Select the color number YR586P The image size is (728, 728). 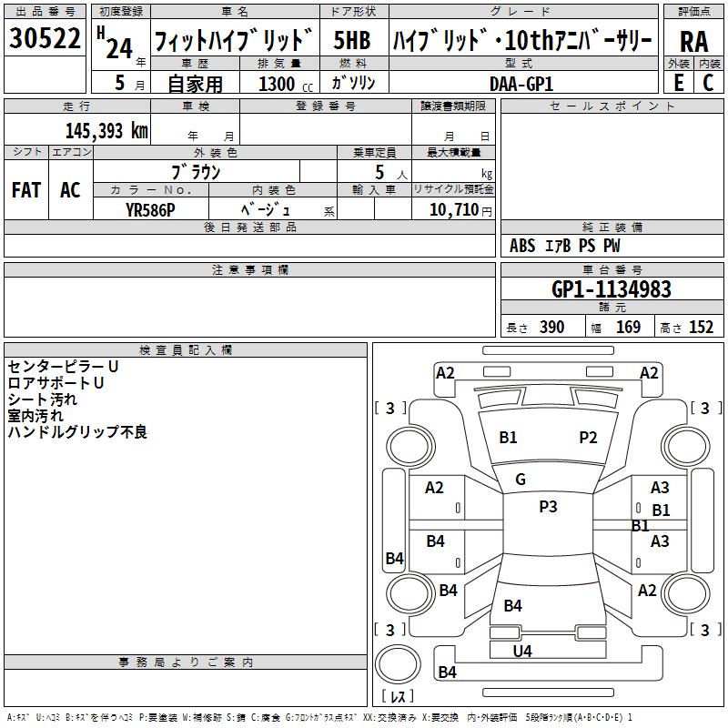[x=150, y=209]
